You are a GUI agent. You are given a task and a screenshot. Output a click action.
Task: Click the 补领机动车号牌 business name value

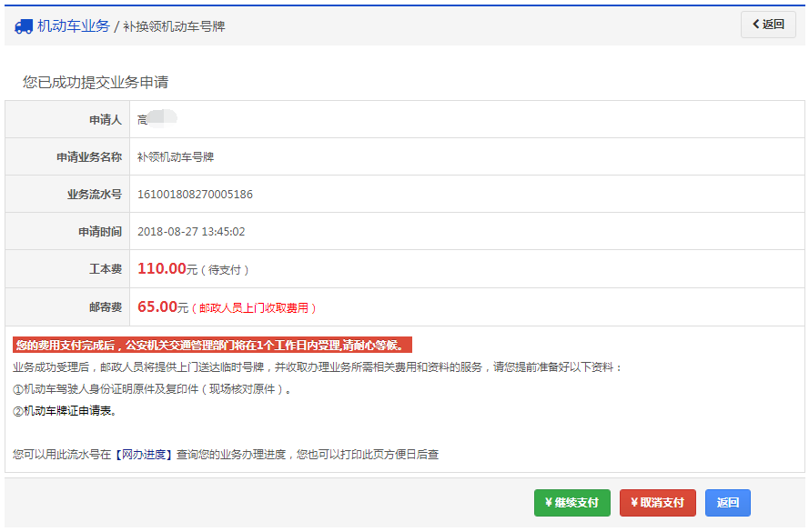176,157
